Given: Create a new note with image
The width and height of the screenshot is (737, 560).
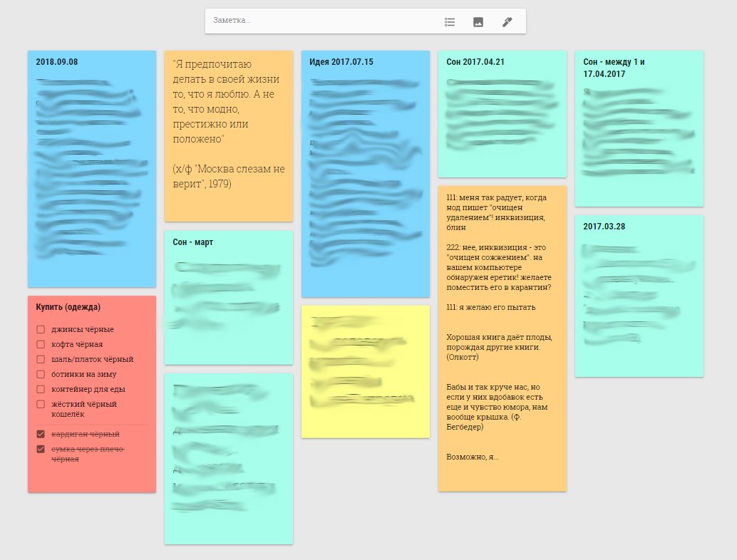Looking at the screenshot, I should click(478, 21).
